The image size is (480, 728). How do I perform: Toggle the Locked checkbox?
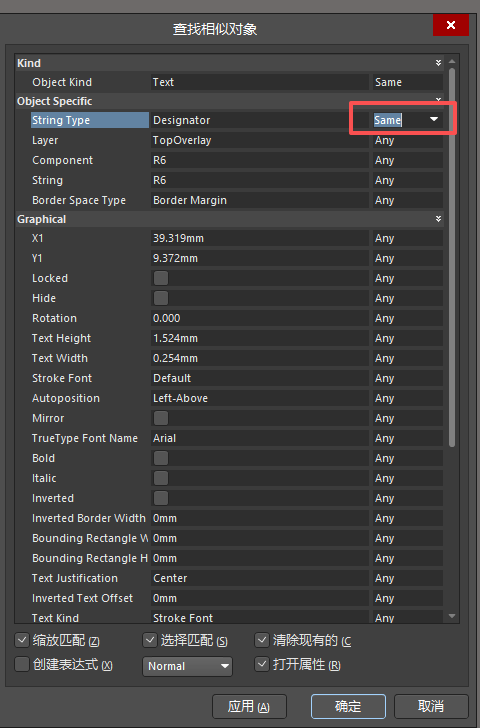pos(161,278)
